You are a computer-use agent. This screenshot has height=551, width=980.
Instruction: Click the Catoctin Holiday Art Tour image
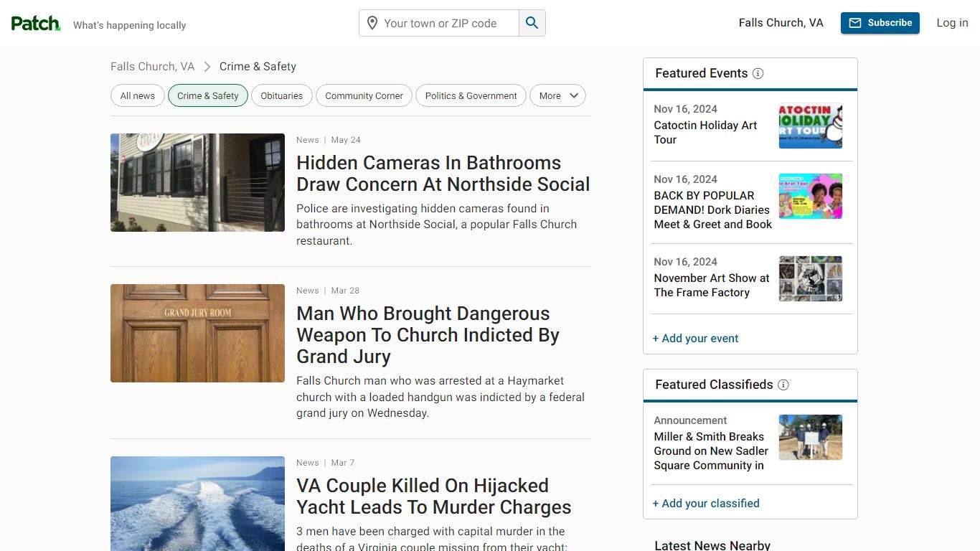[x=811, y=126]
